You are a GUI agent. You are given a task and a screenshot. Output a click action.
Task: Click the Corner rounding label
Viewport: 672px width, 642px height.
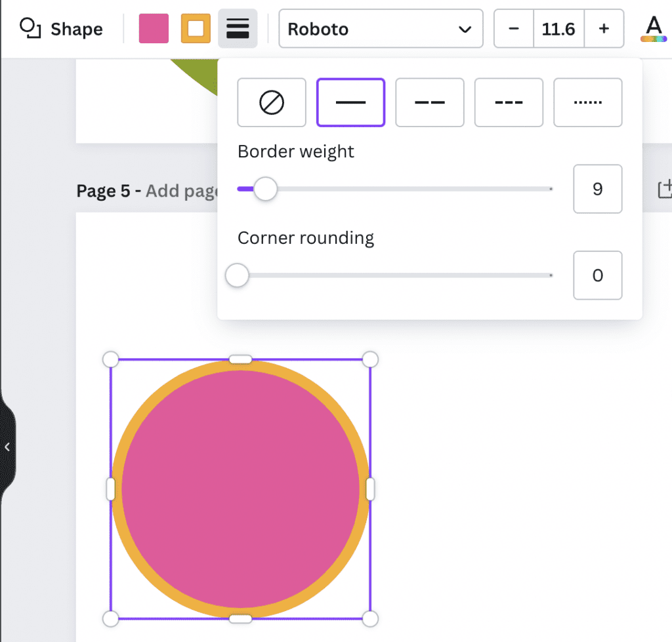click(306, 238)
